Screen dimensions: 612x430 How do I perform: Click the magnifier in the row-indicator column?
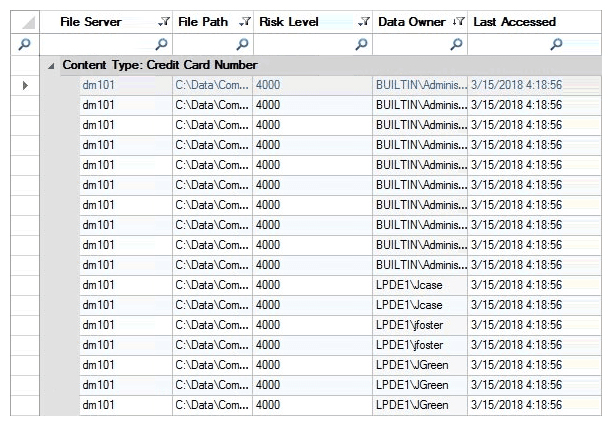pyautogui.click(x=25, y=44)
